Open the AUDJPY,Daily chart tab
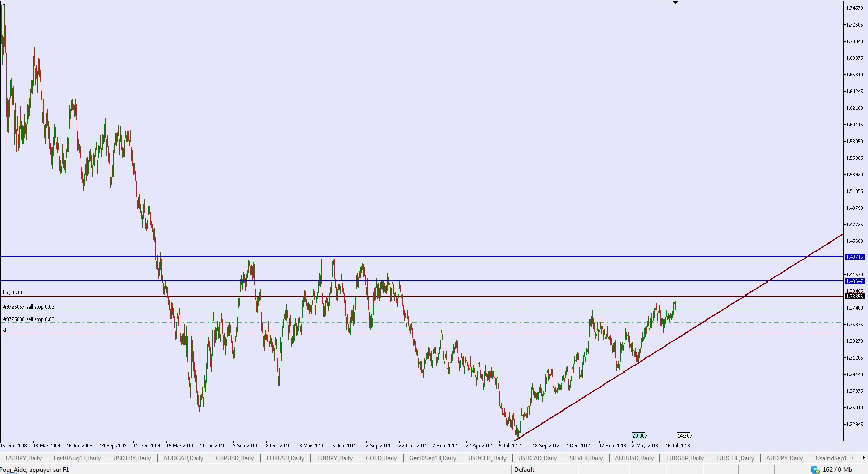868x474 pixels. pos(784,458)
